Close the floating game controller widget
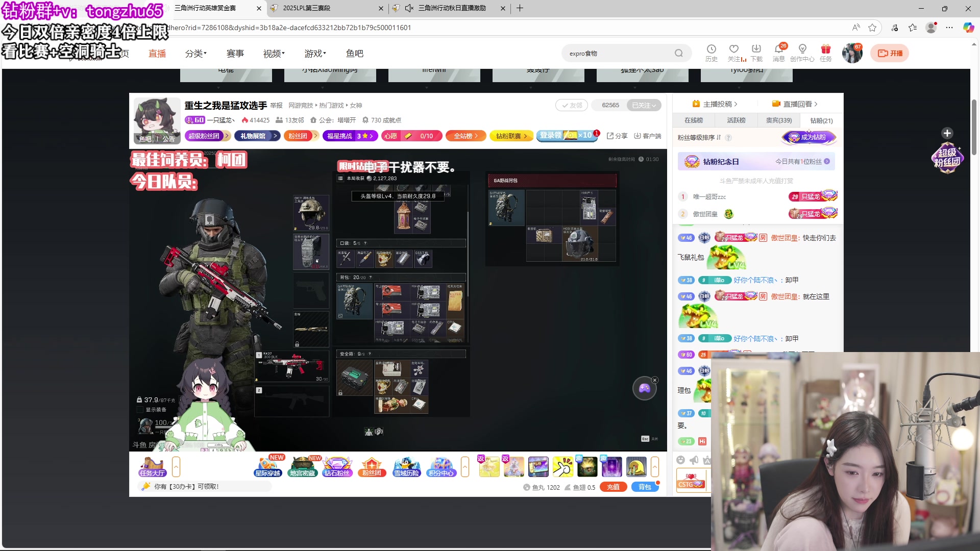This screenshot has width=980, height=551. (655, 380)
